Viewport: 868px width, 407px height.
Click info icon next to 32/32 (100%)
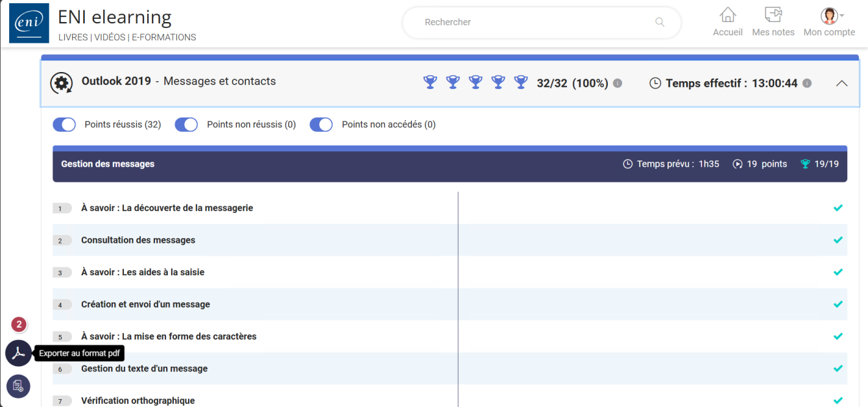point(618,83)
